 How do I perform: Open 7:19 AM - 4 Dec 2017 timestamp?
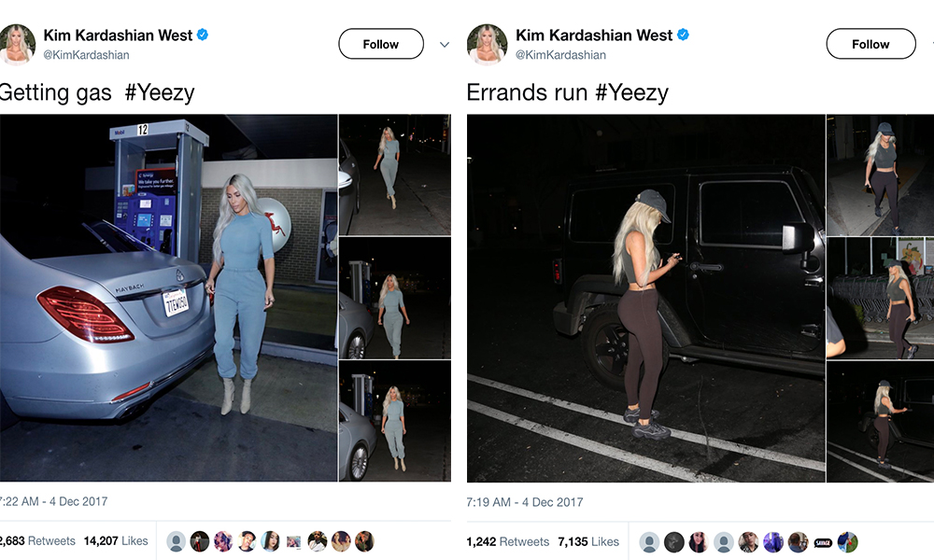point(525,502)
